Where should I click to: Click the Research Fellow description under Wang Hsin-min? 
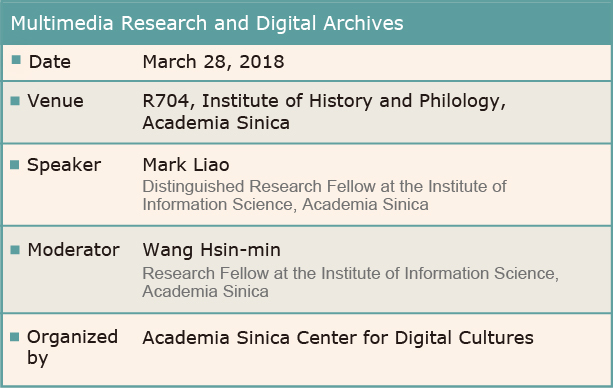351,282
